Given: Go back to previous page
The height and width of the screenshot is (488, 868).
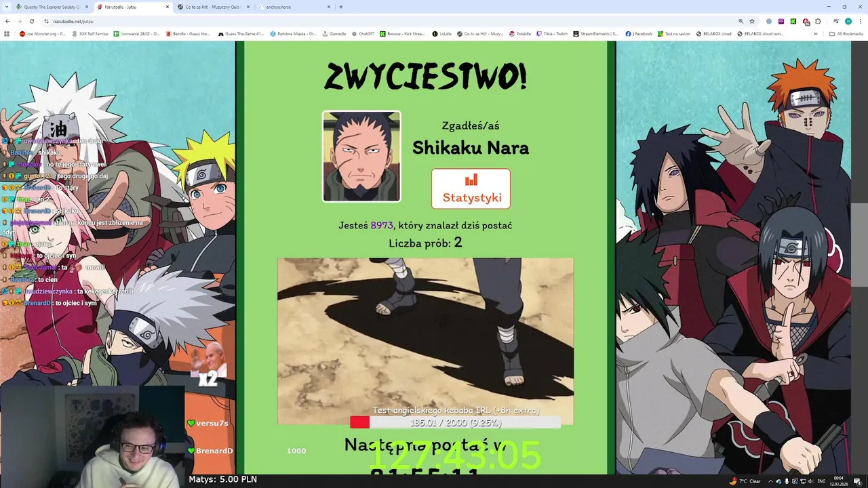Looking at the screenshot, I should [7, 21].
